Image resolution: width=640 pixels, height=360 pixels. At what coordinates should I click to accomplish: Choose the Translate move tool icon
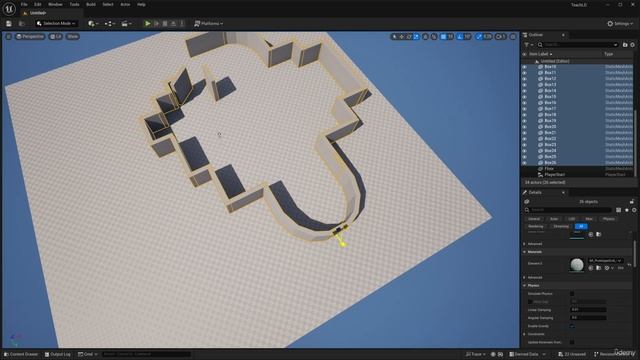coord(402,37)
